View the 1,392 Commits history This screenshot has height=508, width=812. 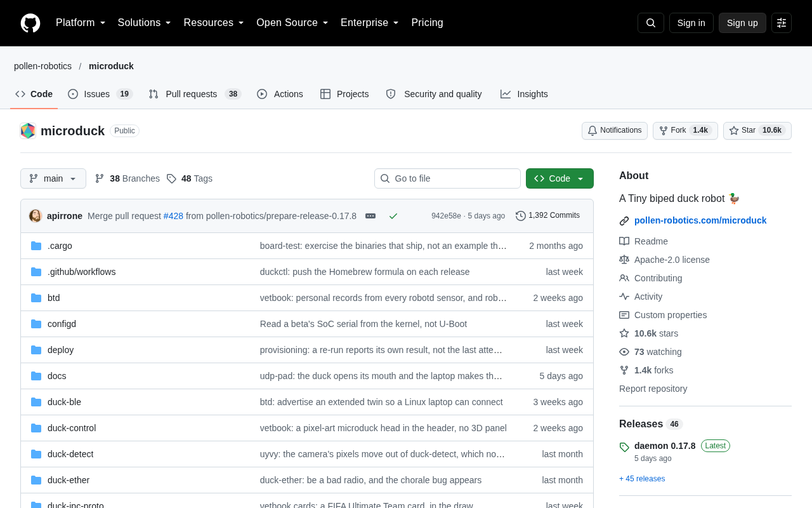[547, 216]
